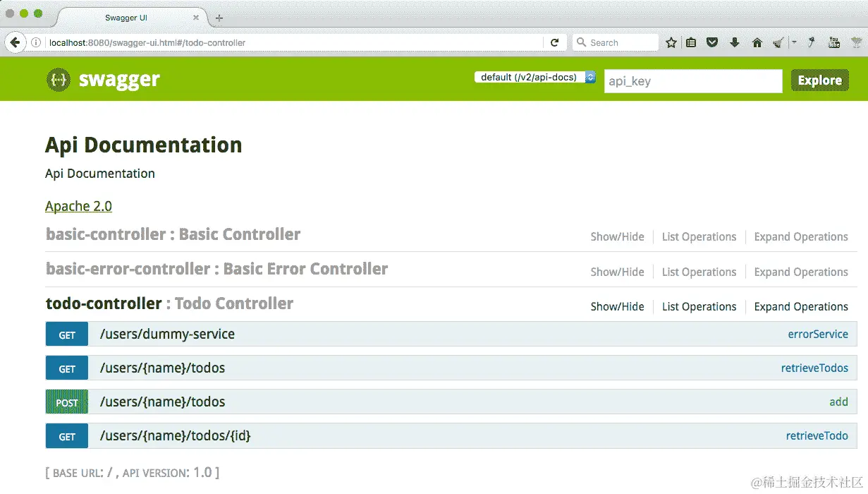Expand the /users/{name}/todos/{id} path
Viewport: 868px width, 494px height.
click(175, 436)
